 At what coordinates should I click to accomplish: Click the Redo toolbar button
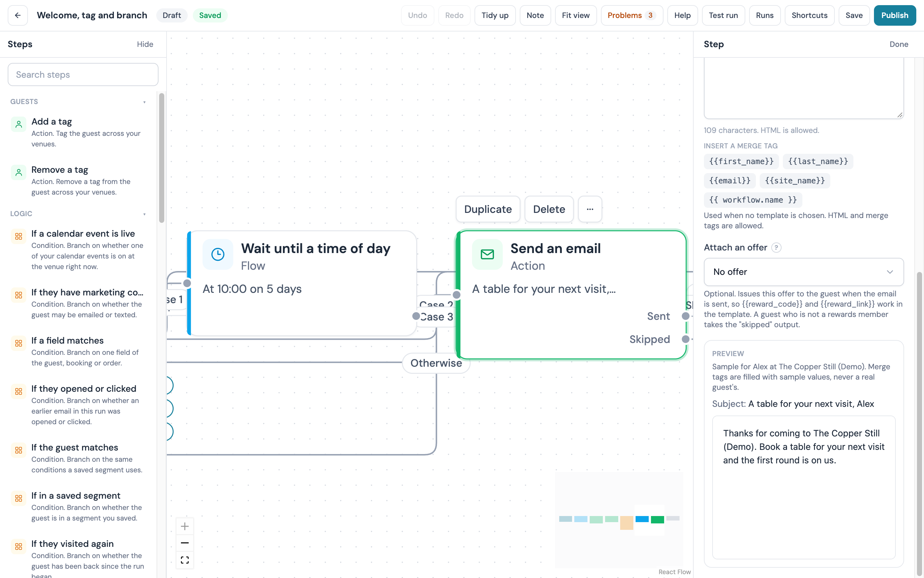(454, 15)
